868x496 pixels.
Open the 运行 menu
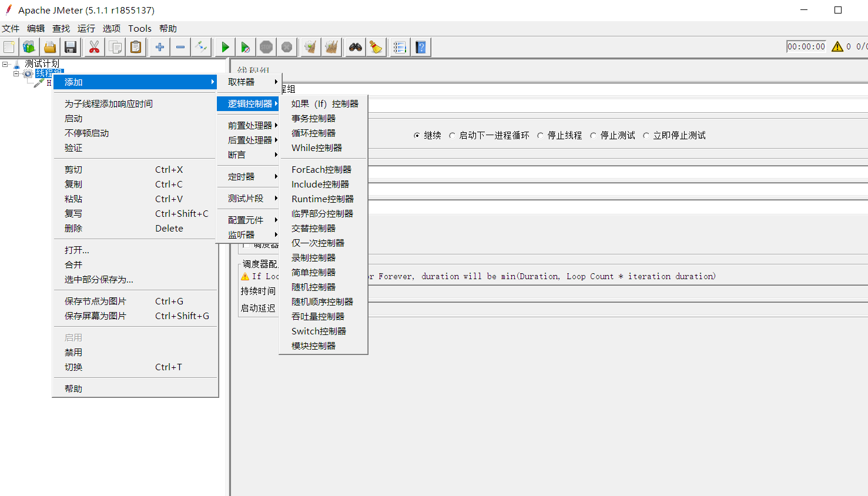pos(86,28)
